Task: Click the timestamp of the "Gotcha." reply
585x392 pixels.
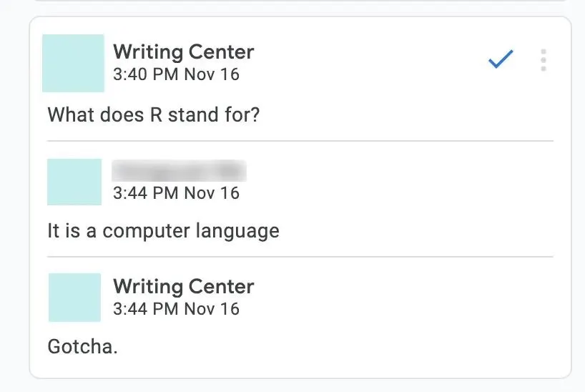Action: tap(176, 309)
